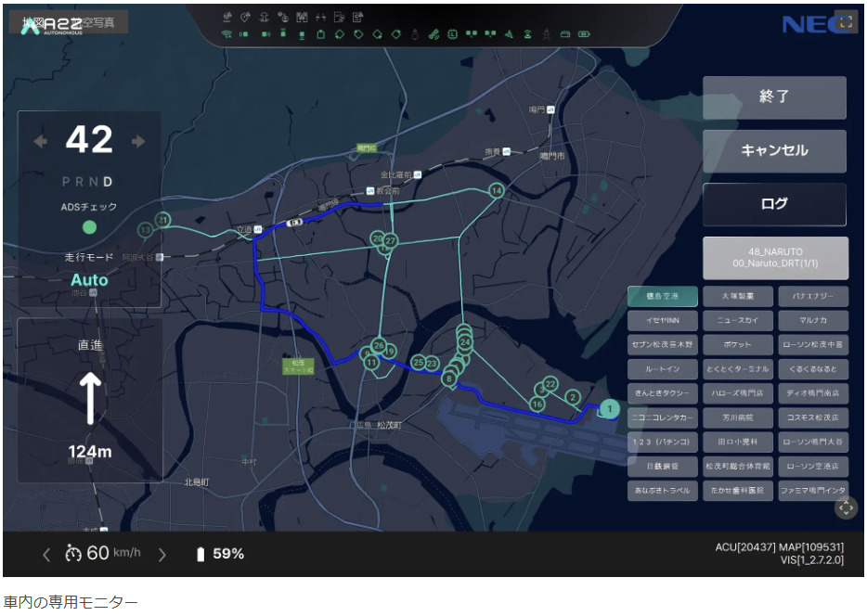
Task: Click the map recenter icon at bottom right
Action: click(x=846, y=507)
